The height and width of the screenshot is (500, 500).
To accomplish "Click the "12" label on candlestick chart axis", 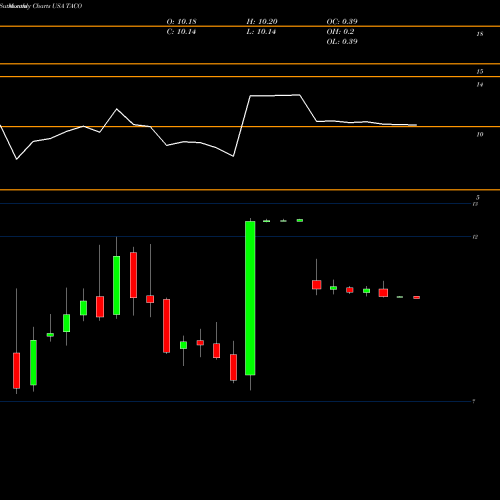I will click(475, 237).
